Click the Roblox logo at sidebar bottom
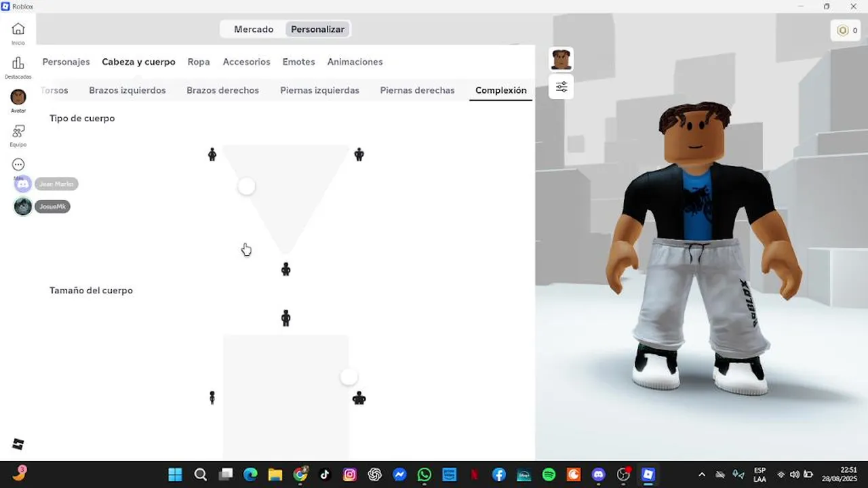This screenshot has width=868, height=488. pyautogui.click(x=18, y=444)
